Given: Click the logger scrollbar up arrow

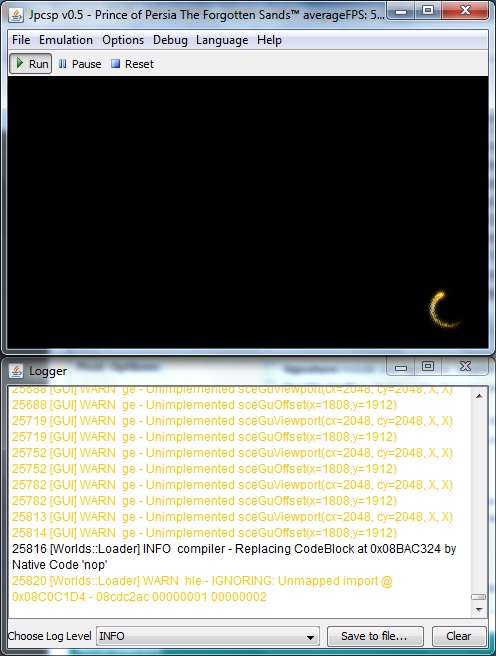Looking at the screenshot, I should coord(479,396).
